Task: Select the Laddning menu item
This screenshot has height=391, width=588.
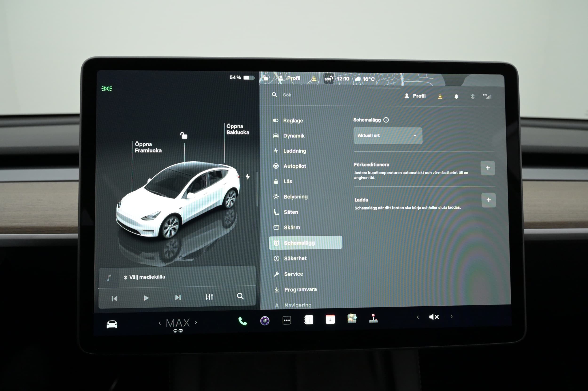Action: 294,151
